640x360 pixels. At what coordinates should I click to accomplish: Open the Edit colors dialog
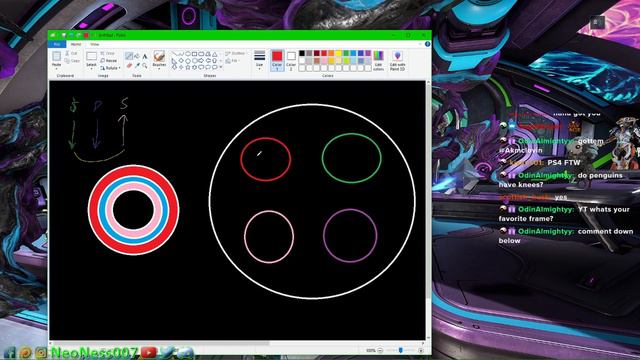tap(378, 60)
